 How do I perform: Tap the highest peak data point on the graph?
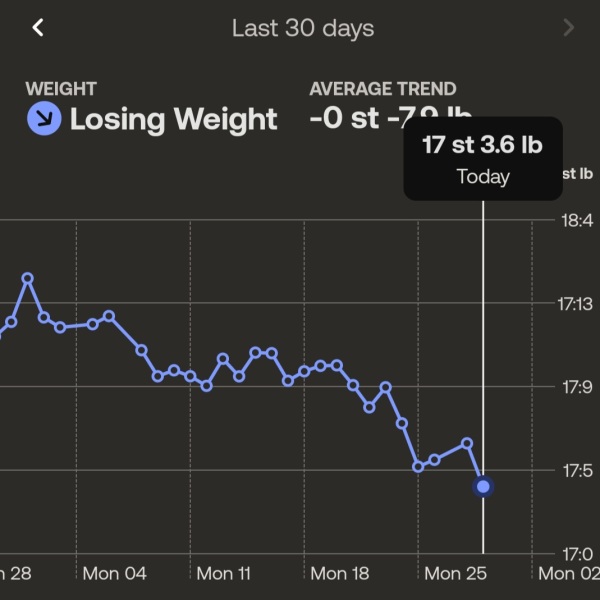click(x=28, y=278)
